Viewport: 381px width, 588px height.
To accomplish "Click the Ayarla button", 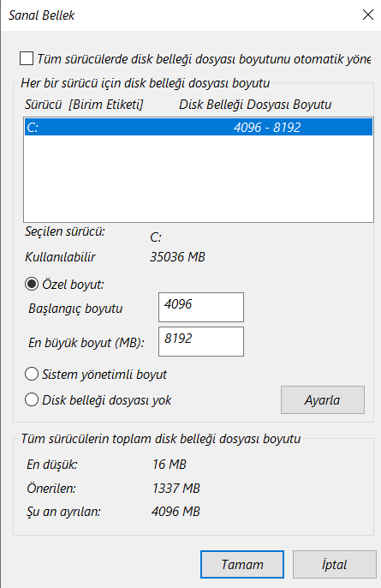I will [x=323, y=399].
